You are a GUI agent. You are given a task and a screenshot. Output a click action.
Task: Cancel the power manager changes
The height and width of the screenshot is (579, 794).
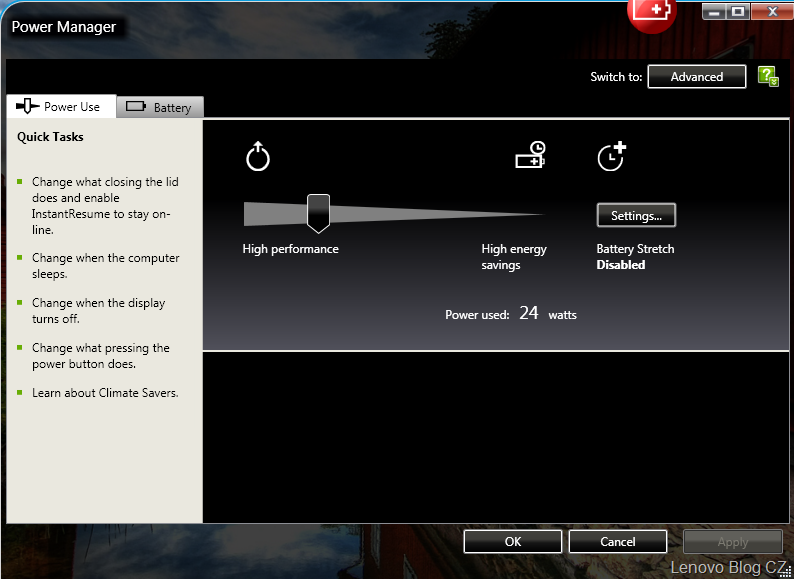click(617, 541)
